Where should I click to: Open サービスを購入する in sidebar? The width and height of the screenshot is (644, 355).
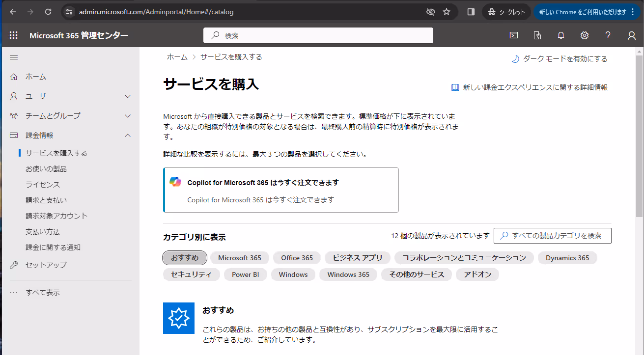coord(56,153)
